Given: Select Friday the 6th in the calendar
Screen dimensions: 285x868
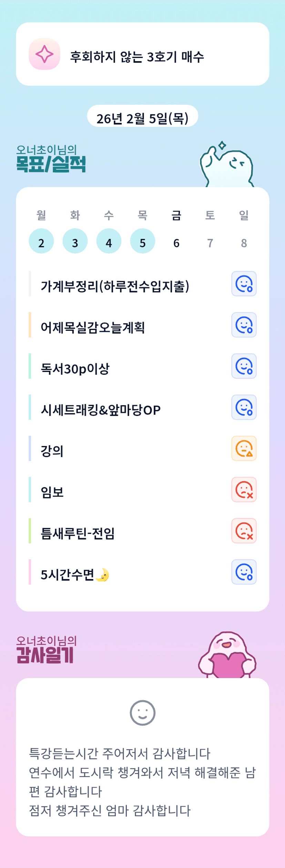Looking at the screenshot, I should (x=176, y=243).
